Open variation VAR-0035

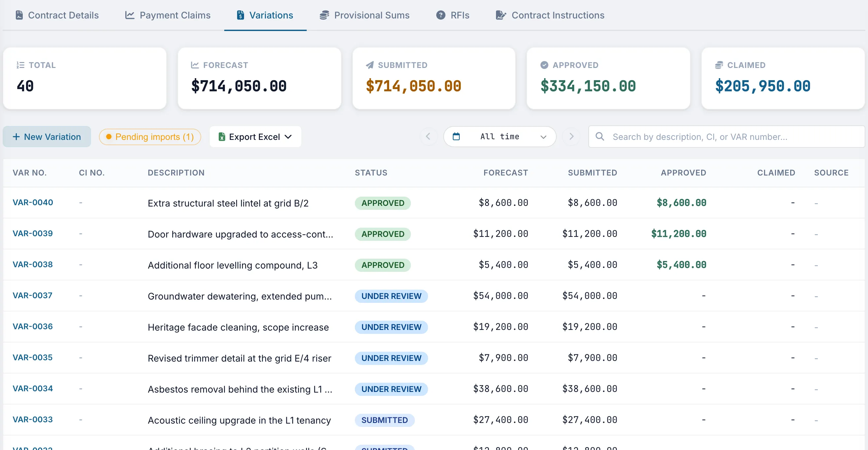tap(32, 357)
